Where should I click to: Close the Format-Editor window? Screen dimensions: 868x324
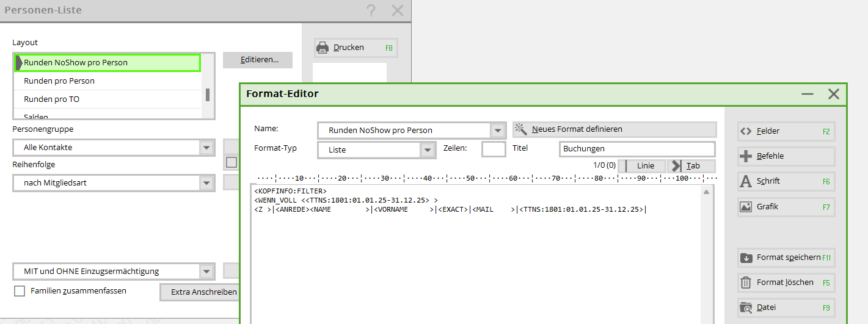click(834, 94)
